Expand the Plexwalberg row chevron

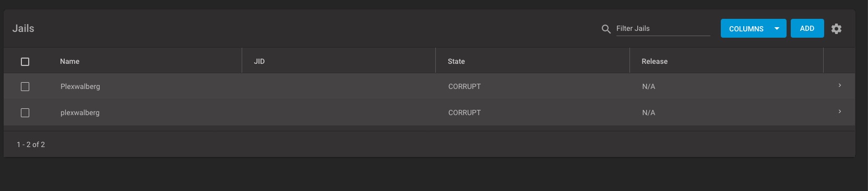pyautogui.click(x=839, y=85)
